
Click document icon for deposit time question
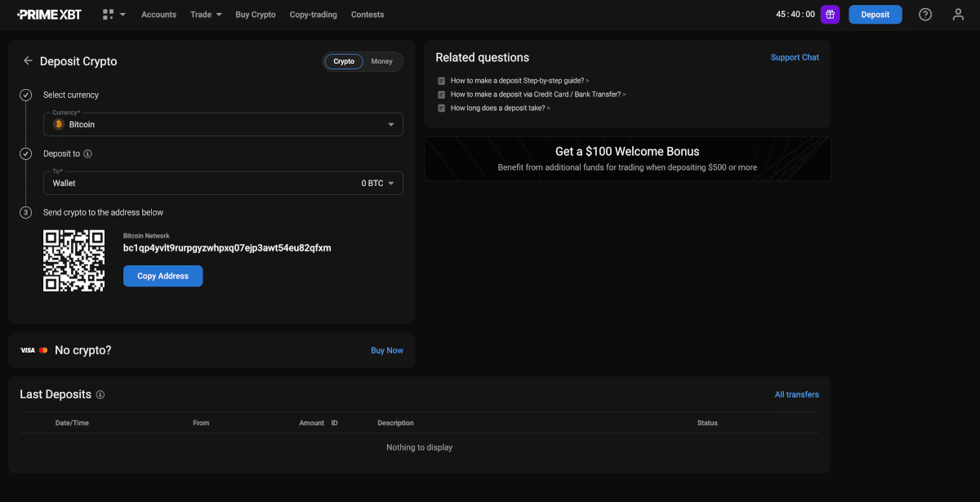click(x=442, y=108)
